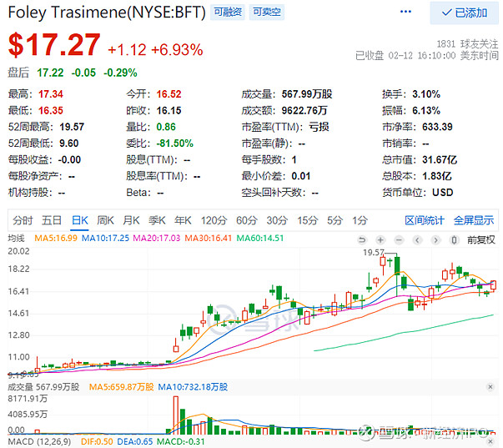Click the DEA:0.65 MACD label
This screenshot has height=448, width=503.
(135, 442)
